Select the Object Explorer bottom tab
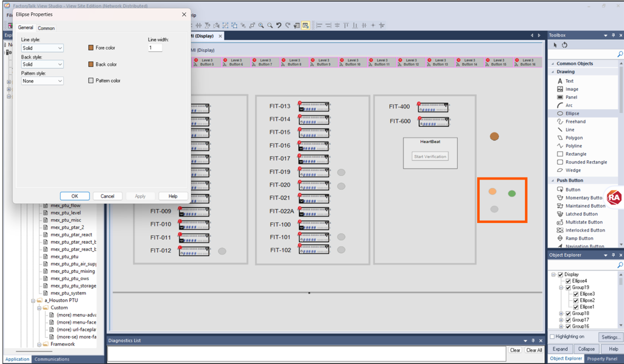624x364 pixels. coord(566,359)
